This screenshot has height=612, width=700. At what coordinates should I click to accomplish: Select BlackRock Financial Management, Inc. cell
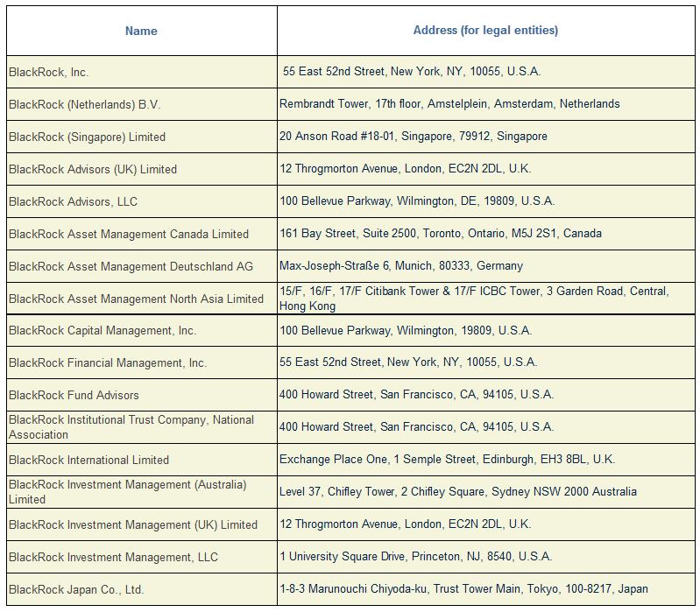click(x=142, y=362)
